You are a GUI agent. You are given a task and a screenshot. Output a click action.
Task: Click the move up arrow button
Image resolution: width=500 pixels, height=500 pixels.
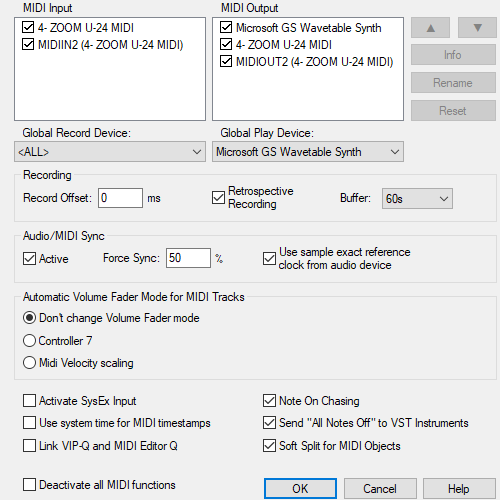(430, 28)
